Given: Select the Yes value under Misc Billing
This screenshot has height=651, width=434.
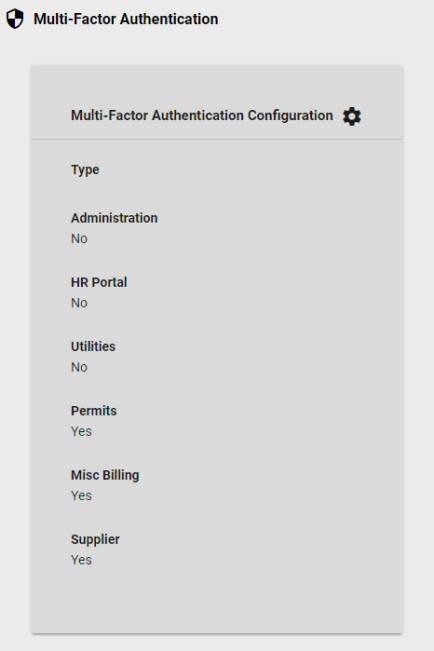Looking at the screenshot, I should (x=81, y=496).
